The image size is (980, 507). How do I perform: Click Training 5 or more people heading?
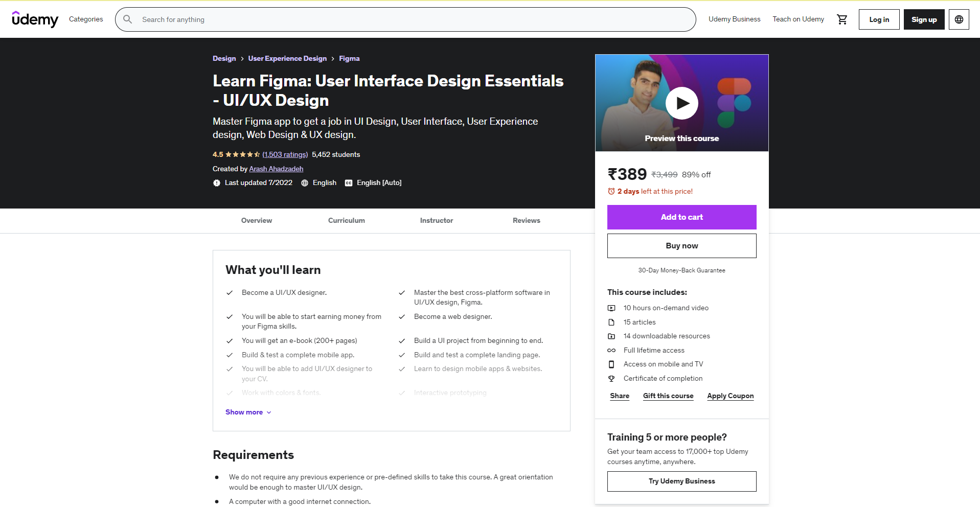667,437
